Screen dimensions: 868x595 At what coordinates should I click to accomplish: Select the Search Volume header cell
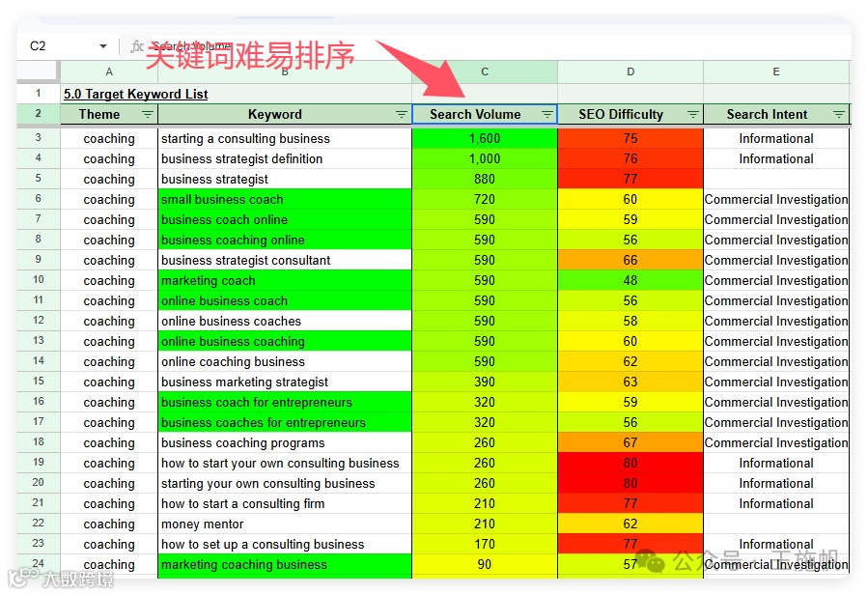coord(485,115)
